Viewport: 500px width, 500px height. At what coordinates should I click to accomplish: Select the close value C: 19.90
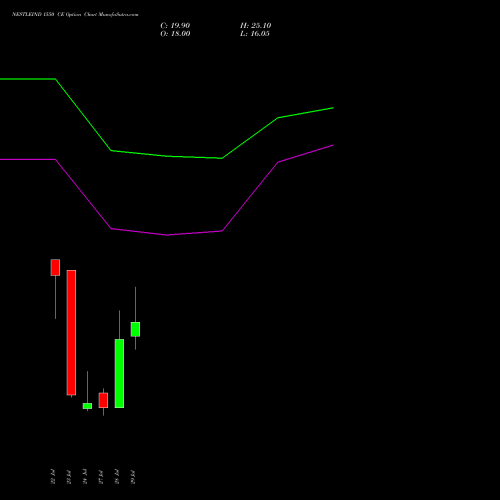pos(175,26)
